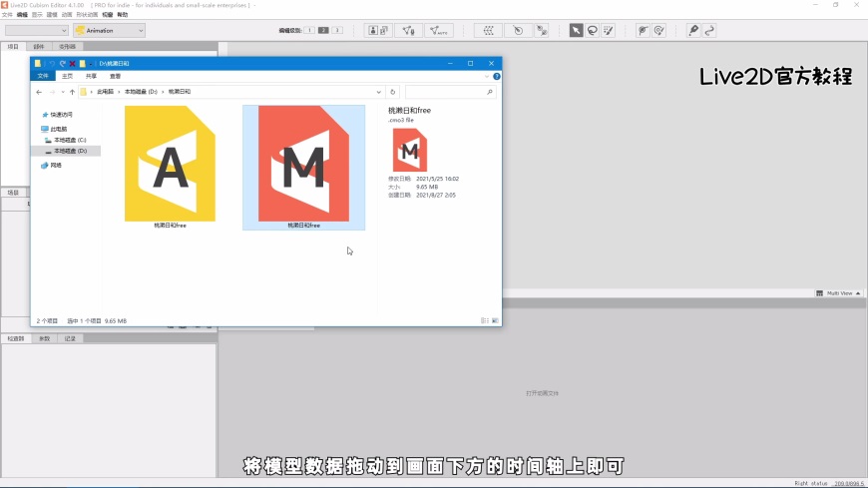The image size is (868, 488).
Task: Go up one folder level in Explorer
Action: (72, 92)
